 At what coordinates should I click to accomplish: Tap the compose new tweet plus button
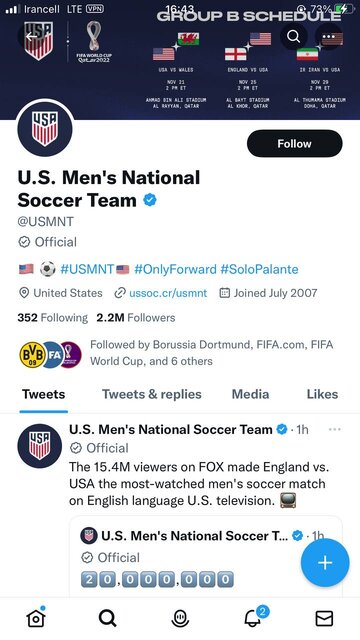pyautogui.click(x=325, y=563)
